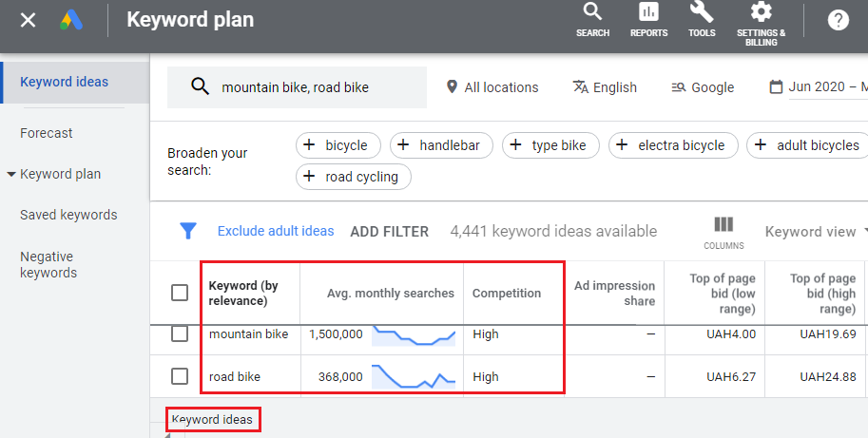
Task: Check the mountain bike row checkbox
Action: pyautogui.click(x=180, y=333)
